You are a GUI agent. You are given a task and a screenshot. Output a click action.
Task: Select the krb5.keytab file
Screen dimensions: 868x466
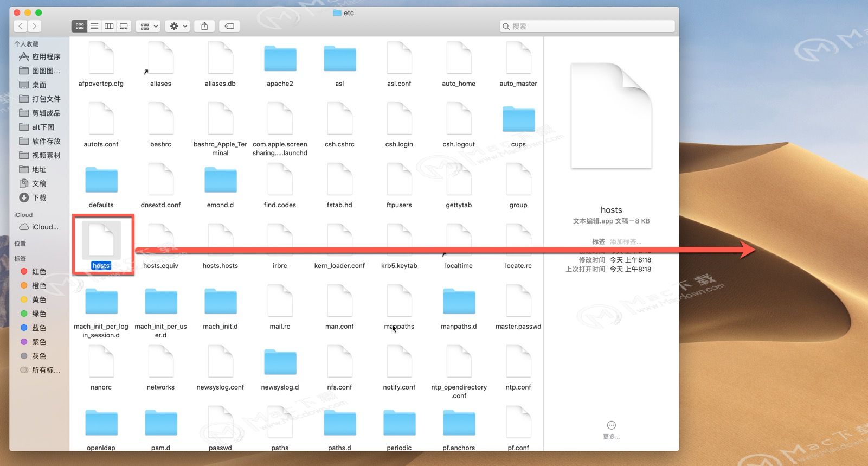click(x=399, y=240)
